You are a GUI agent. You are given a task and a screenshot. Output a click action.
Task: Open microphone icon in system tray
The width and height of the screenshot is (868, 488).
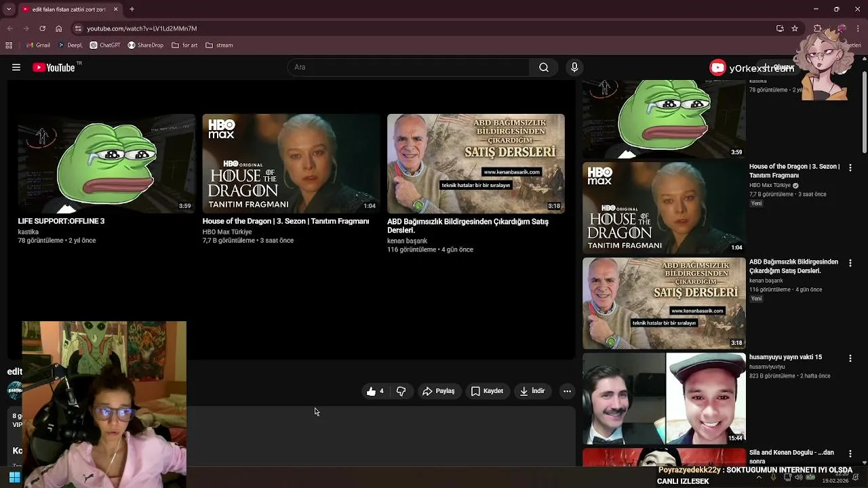772,477
